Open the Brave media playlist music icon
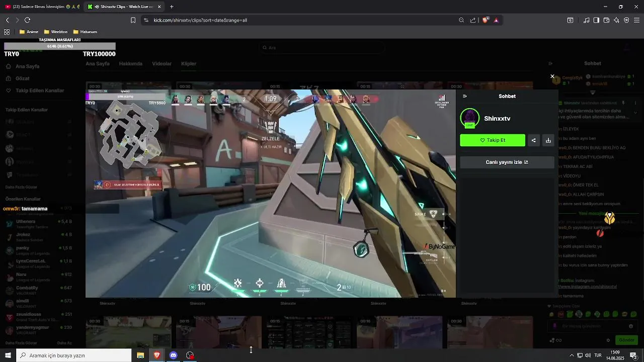The image size is (644, 362). (587, 20)
